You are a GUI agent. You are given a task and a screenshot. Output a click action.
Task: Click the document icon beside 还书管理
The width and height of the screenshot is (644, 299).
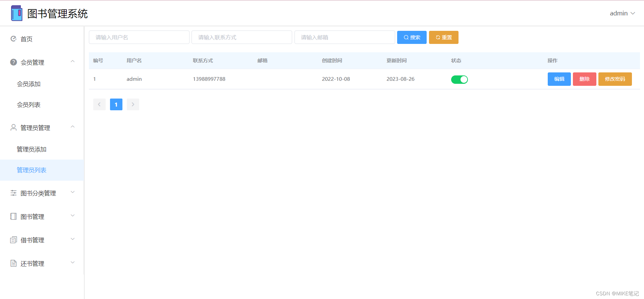13,263
